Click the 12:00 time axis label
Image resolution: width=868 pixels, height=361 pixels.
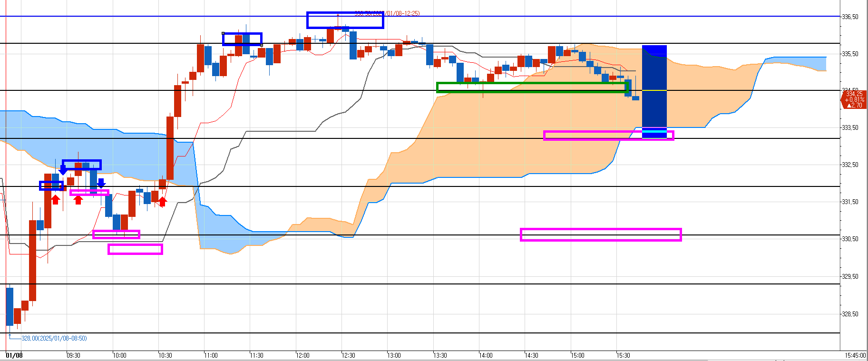302,355
